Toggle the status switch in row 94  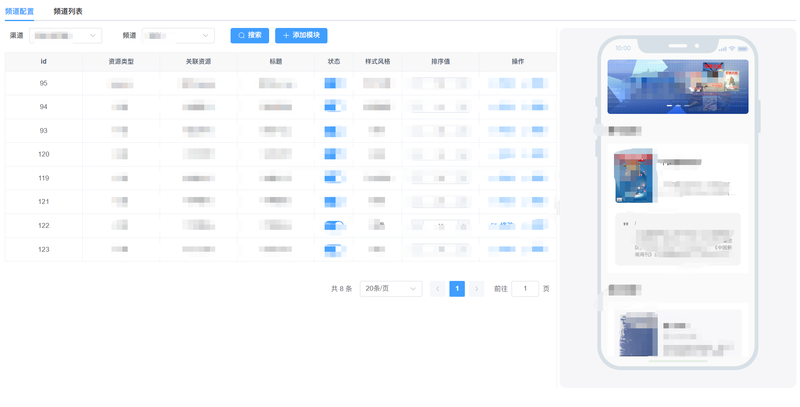pos(335,107)
